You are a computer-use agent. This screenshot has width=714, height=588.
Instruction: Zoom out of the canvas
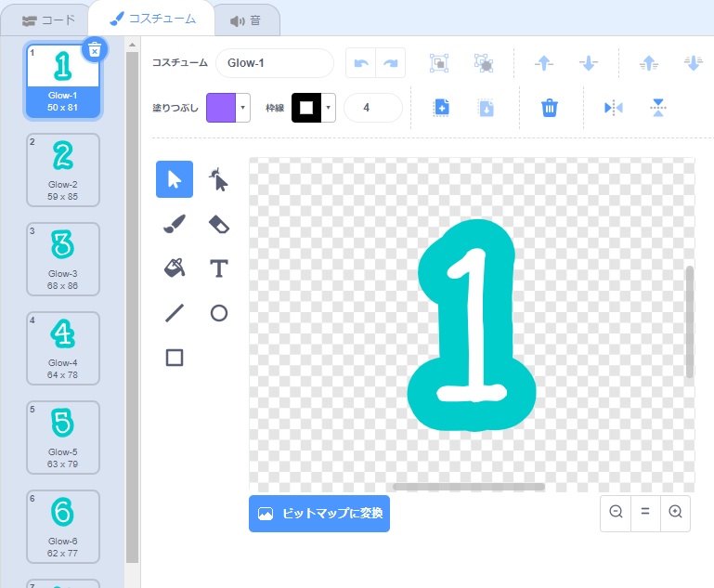(616, 512)
